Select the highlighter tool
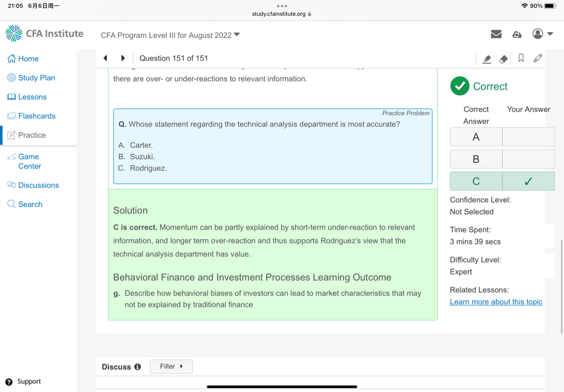 [487, 59]
